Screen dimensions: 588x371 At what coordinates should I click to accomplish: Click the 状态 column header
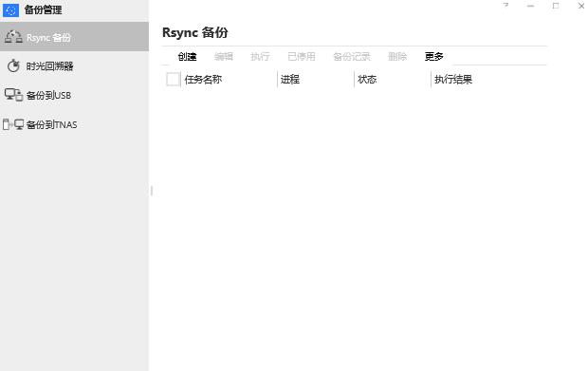(367, 79)
